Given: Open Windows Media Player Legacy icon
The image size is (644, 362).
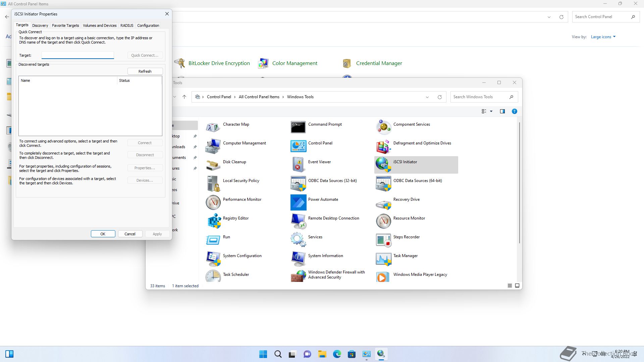Looking at the screenshot, I should (x=383, y=276).
